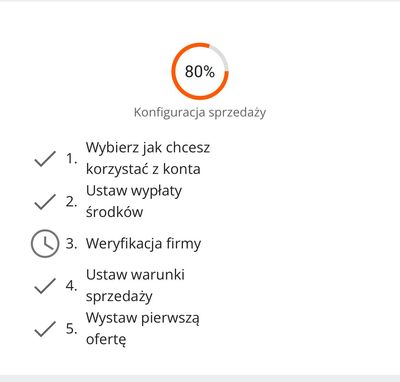The image size is (400, 382).
Task: Click the checkmark icon beside step 4
Action: 45,286
